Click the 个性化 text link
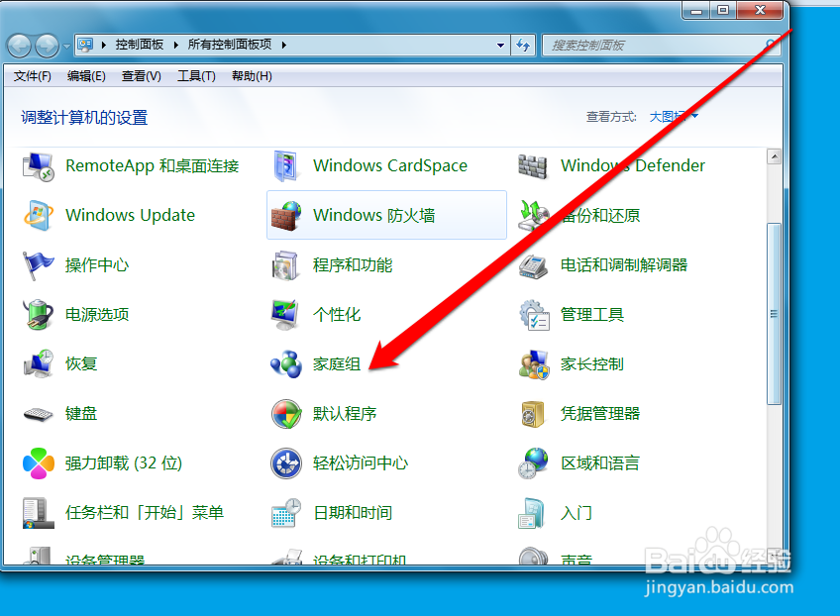The width and height of the screenshot is (840, 616). [x=337, y=314]
